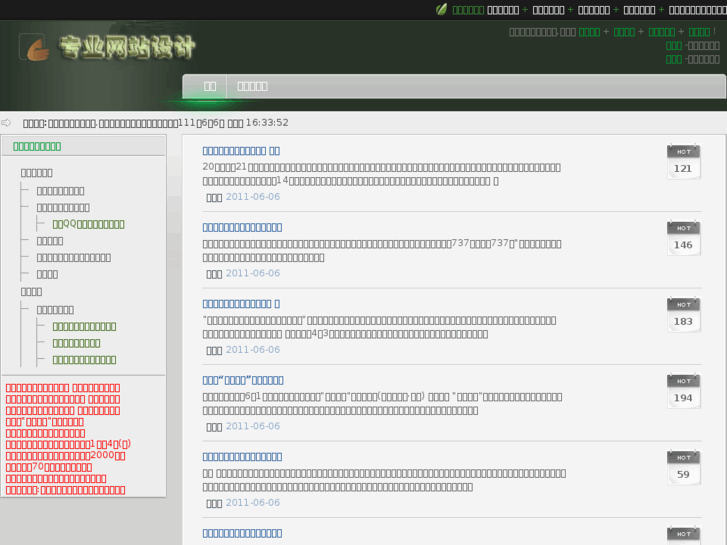The height and width of the screenshot is (545, 727).
Task: Click the arrow icon before the announcement line
Action: click(6, 122)
